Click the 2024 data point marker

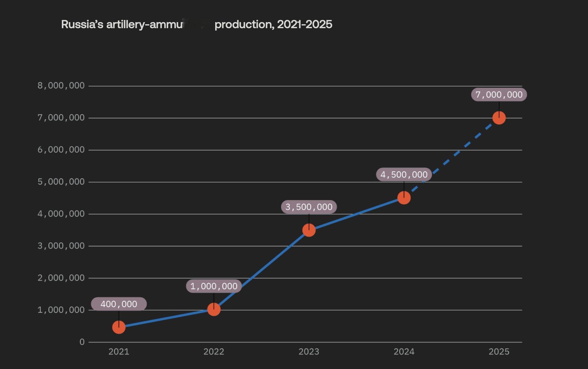click(404, 198)
